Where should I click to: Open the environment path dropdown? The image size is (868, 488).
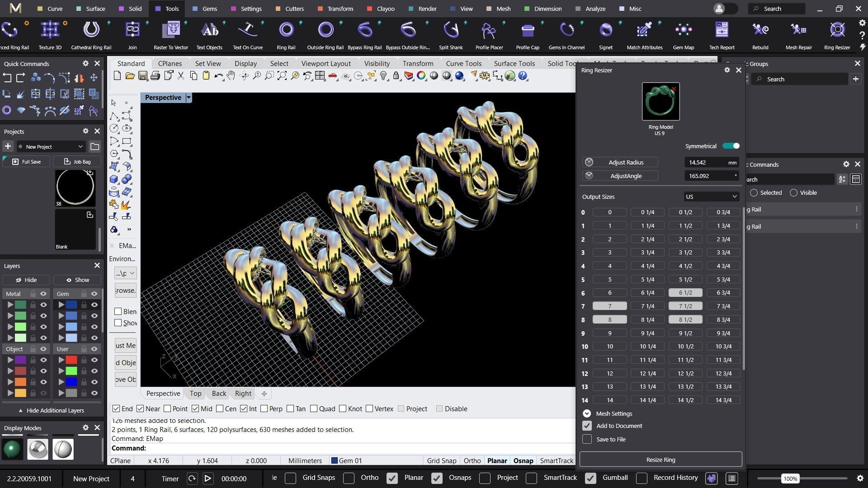click(125, 273)
